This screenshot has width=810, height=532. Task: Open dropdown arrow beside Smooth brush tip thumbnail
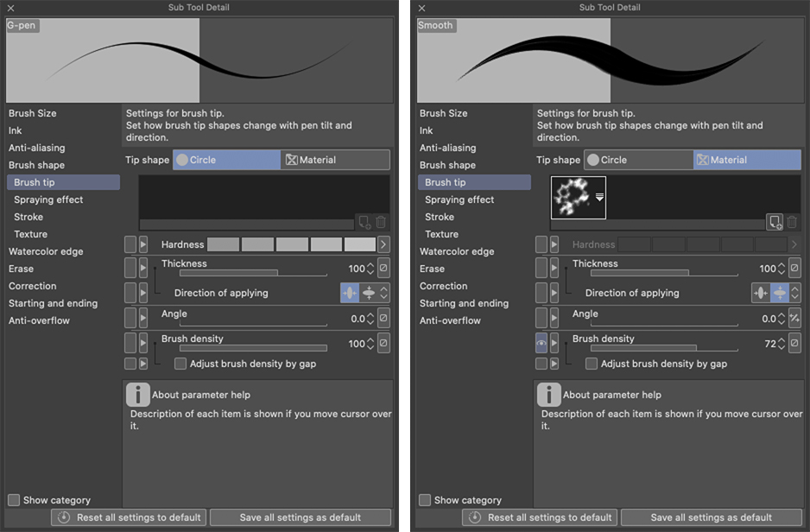tap(599, 198)
